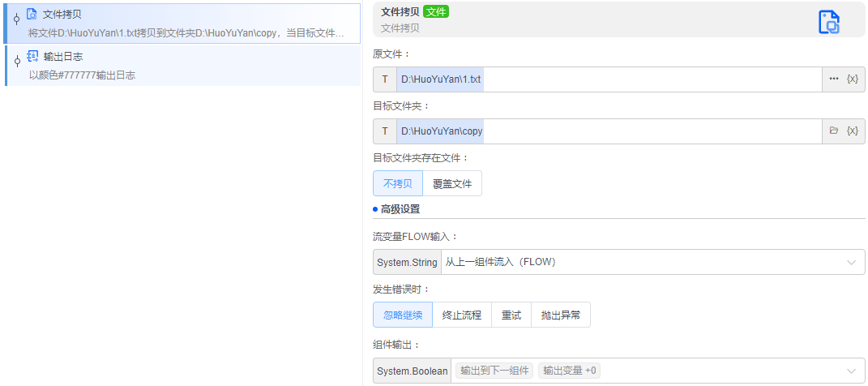868x386 pixels.
Task: Click the 输出到下一组件 tag
Action: [x=494, y=371]
